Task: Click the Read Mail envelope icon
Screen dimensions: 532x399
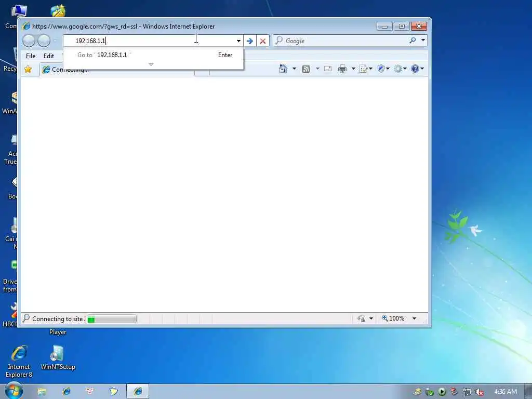Action: tap(328, 69)
